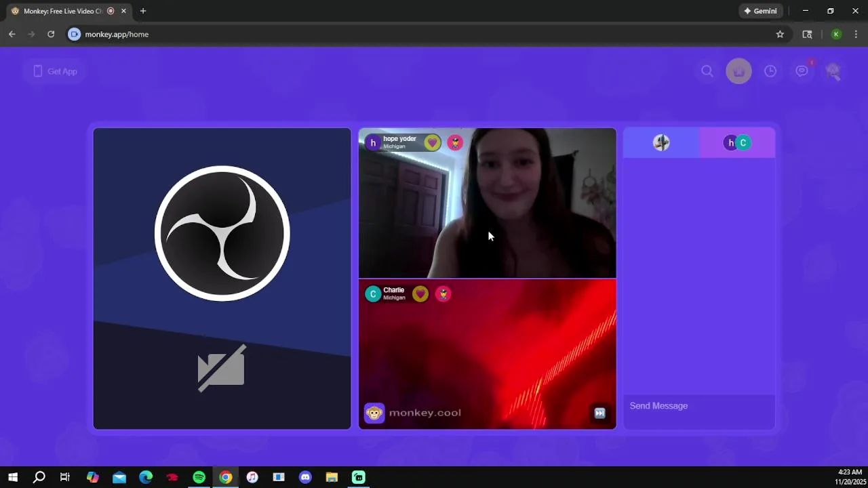
Task: Bookmark this page with the star icon
Action: (x=780, y=34)
